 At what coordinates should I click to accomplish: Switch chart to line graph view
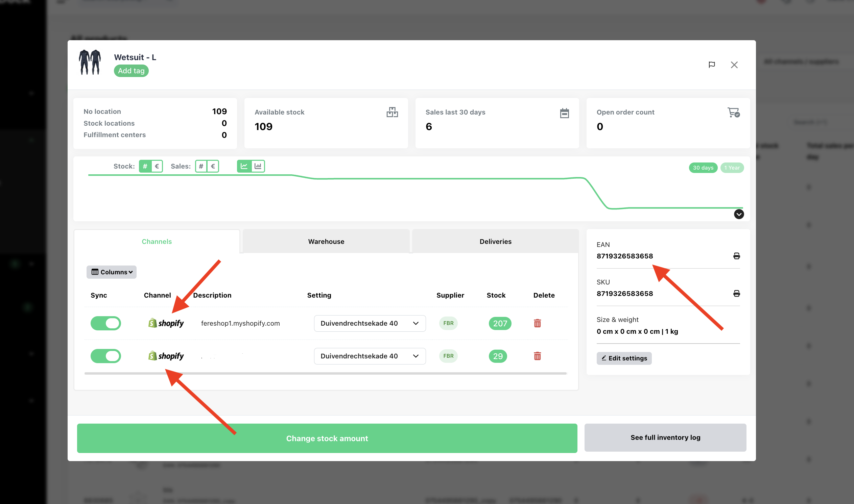point(244,166)
